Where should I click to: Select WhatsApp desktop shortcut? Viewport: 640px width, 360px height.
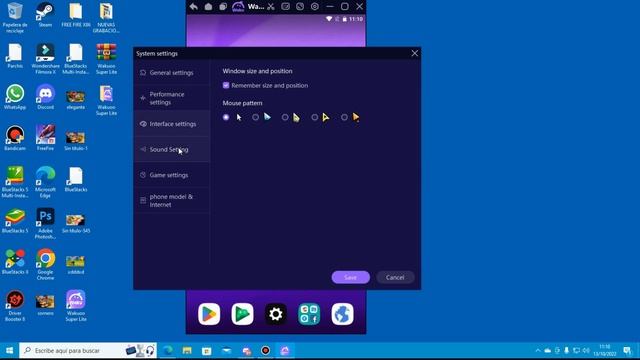[x=15, y=97]
